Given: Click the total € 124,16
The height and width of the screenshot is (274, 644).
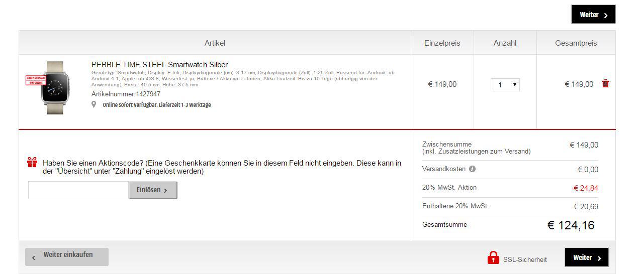Looking at the screenshot, I should click(x=571, y=225).
